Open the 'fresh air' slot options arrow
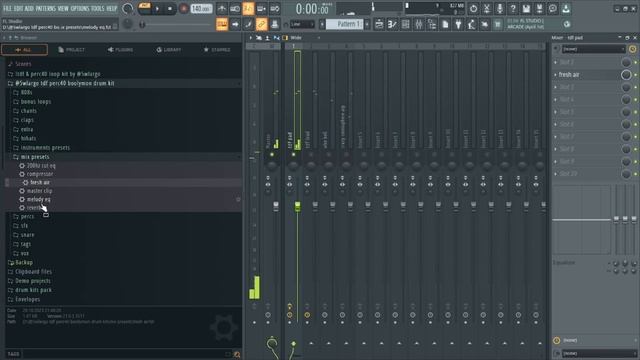The height and width of the screenshot is (360, 640). [556, 75]
